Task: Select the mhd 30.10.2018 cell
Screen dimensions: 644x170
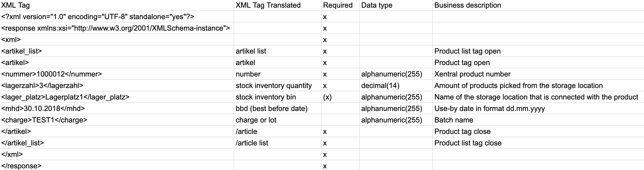Action: coord(43,109)
